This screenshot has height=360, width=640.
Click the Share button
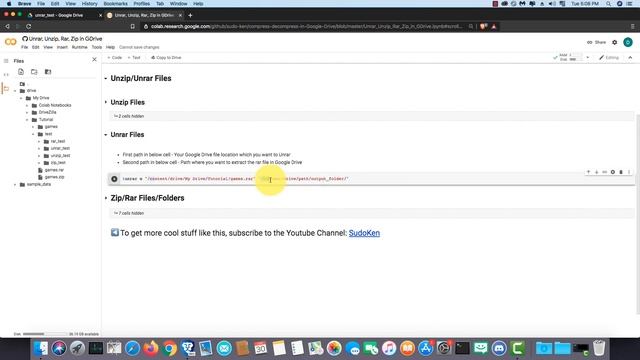click(x=596, y=42)
